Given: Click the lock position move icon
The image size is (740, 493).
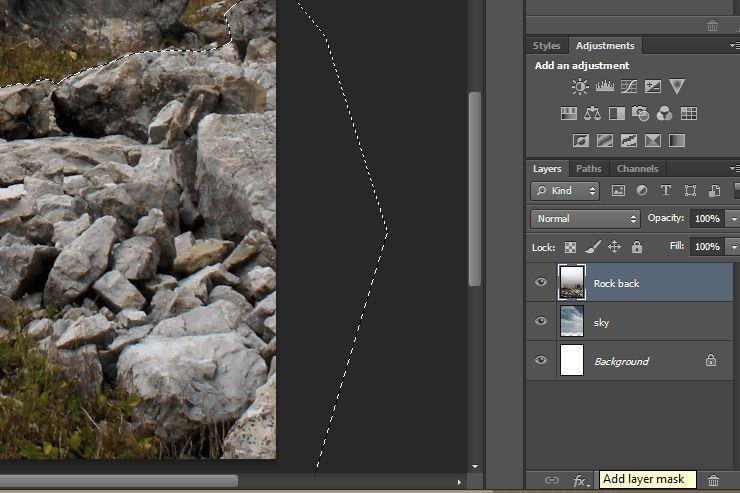Looking at the screenshot, I should (614, 247).
